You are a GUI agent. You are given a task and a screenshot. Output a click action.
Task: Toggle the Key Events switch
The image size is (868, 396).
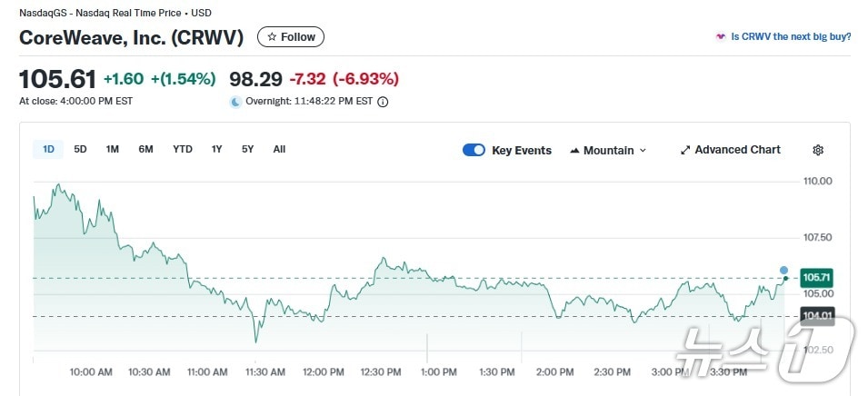click(x=474, y=150)
